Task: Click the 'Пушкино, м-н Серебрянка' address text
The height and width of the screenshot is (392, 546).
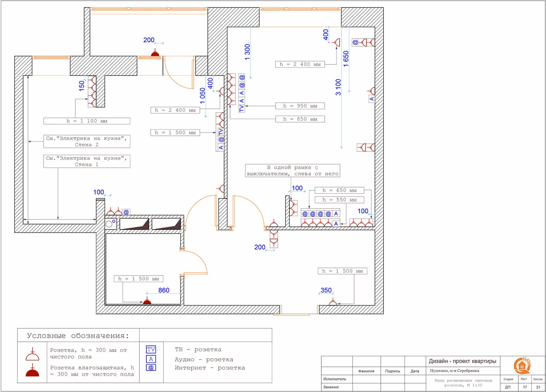Action: pos(455,371)
